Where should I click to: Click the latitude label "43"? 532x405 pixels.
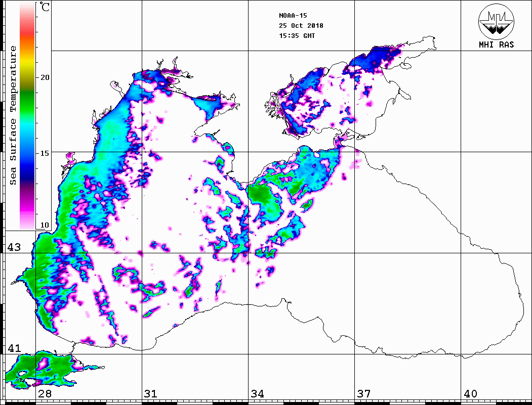(14, 247)
